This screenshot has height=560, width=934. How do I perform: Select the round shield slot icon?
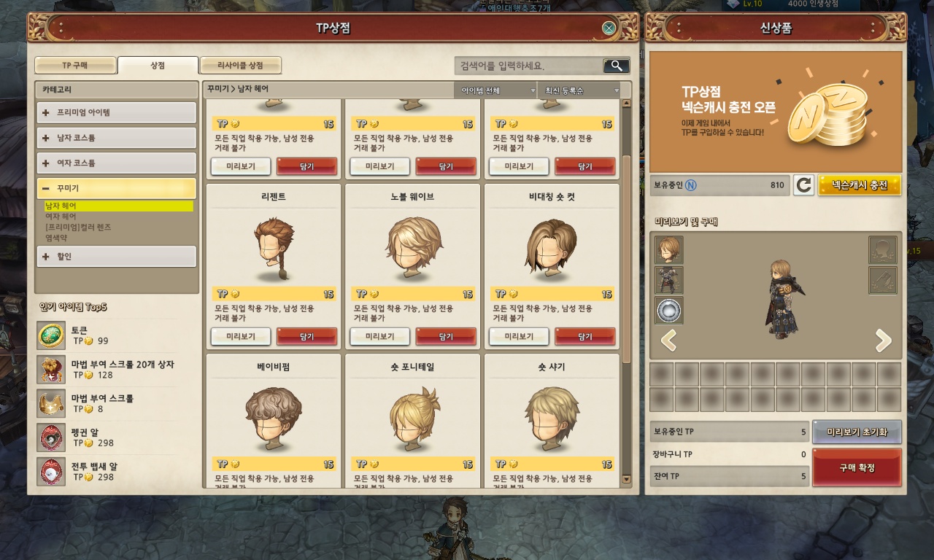coord(669,311)
